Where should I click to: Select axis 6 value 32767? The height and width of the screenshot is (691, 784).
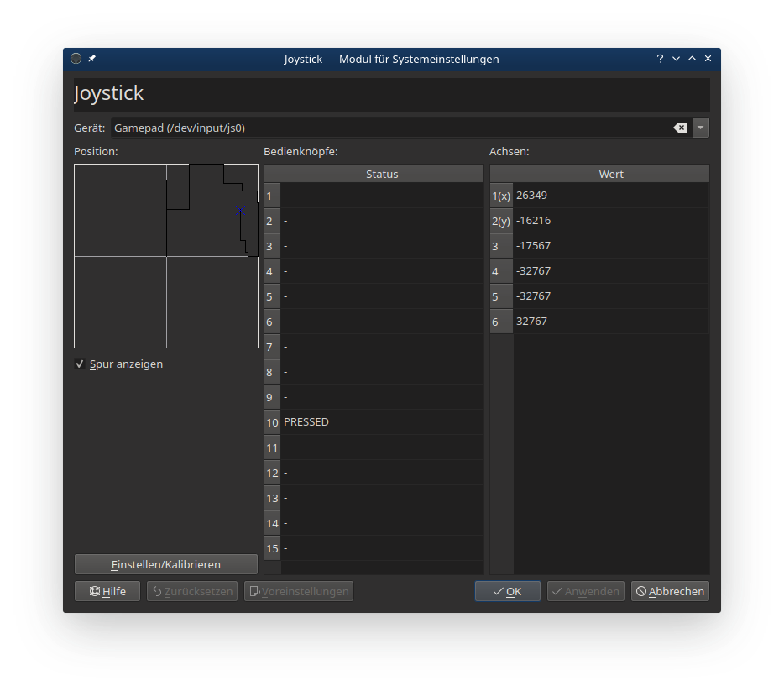(611, 322)
